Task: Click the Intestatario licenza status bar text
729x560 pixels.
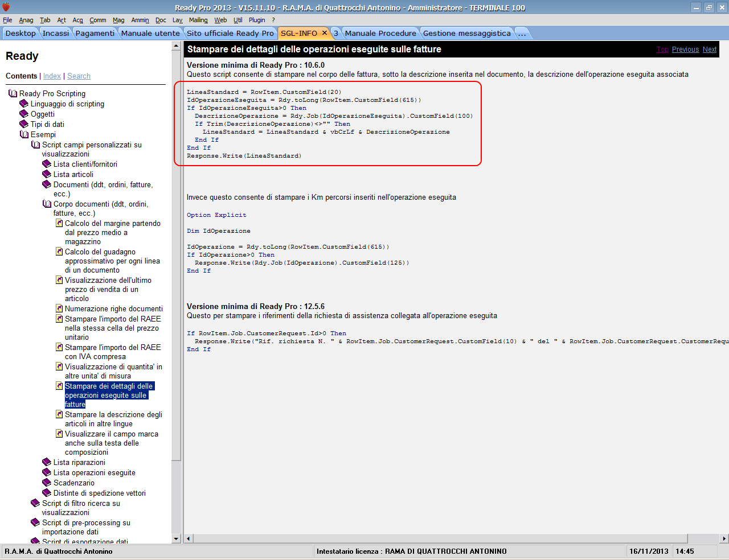Action: click(x=412, y=551)
